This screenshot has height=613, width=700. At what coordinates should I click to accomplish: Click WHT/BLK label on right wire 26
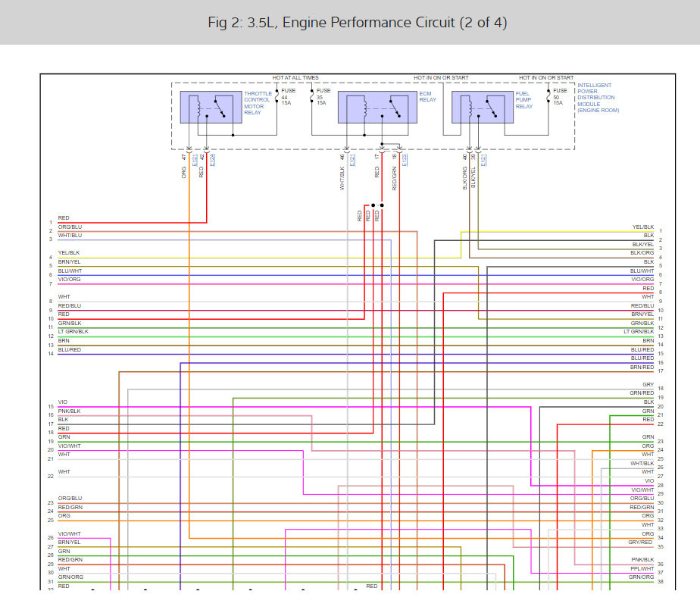click(642, 464)
